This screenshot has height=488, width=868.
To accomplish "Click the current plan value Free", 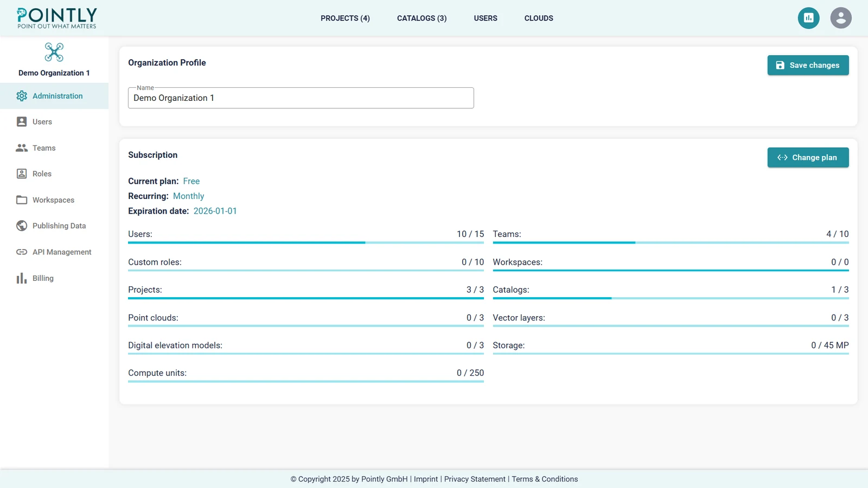I will coord(192,181).
